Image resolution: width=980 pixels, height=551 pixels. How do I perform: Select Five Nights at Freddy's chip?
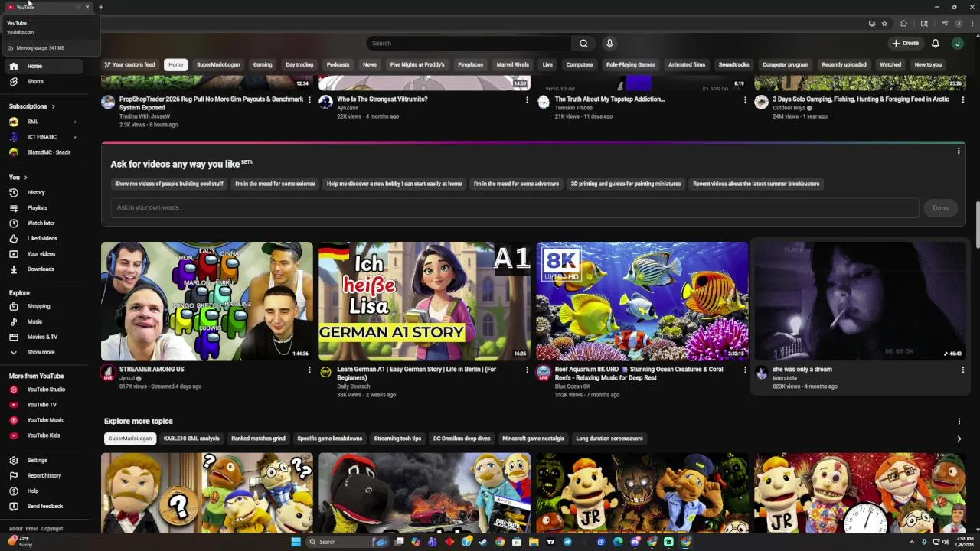click(417, 64)
